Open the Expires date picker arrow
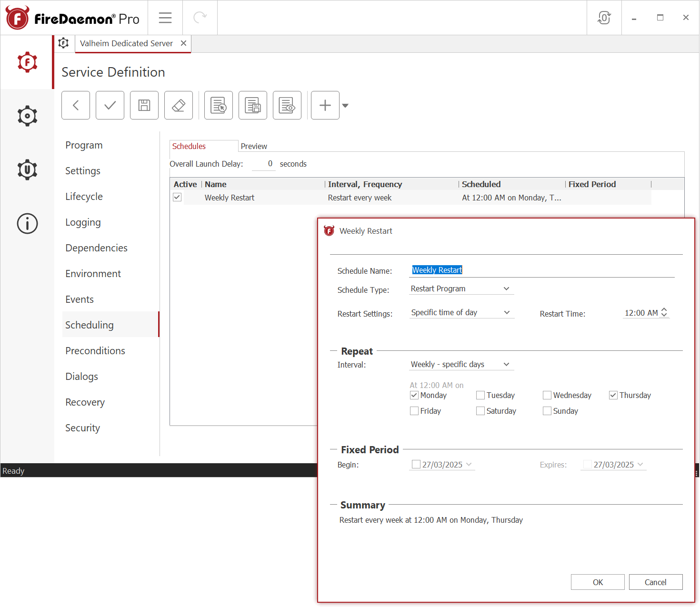Screen dimensions: 700x607 pyautogui.click(x=640, y=465)
